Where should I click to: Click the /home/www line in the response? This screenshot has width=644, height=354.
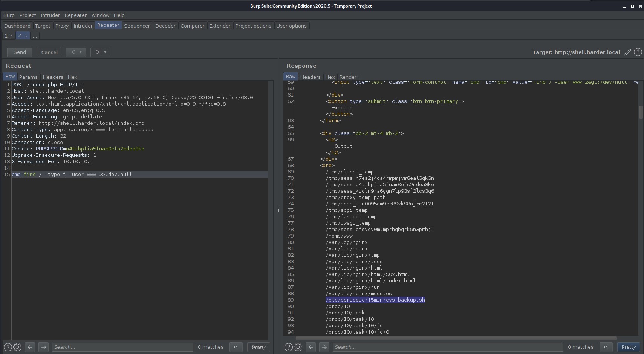coord(339,236)
